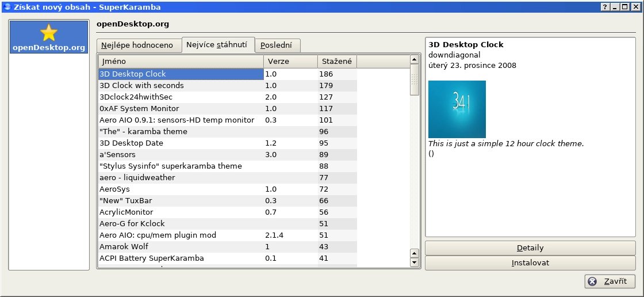Click the download count 186
Screen dimensions: 644x297
[x=327, y=74]
